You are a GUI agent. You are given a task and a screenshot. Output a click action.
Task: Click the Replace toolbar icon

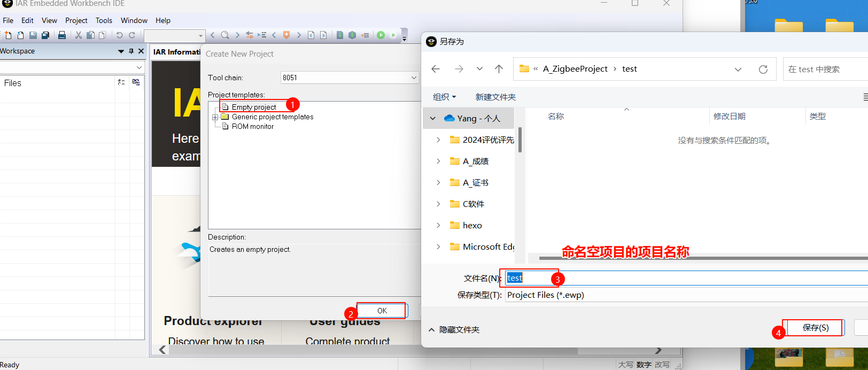tap(250, 35)
